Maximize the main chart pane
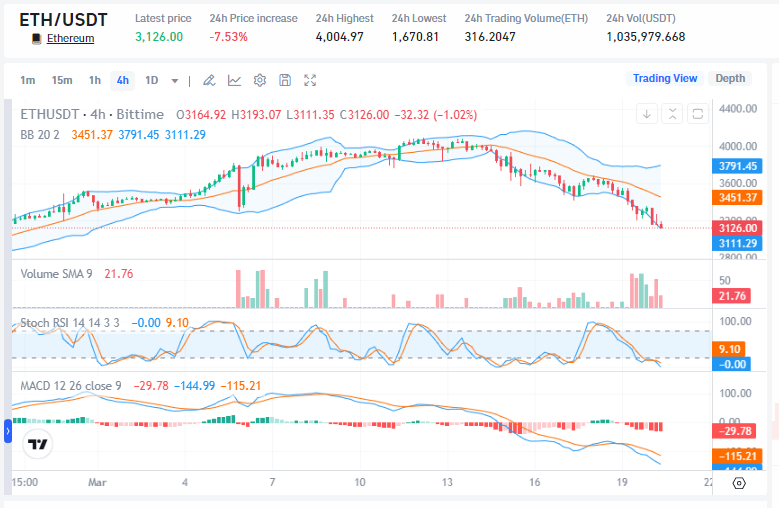Screen dimensions: 779x508 click(x=697, y=114)
